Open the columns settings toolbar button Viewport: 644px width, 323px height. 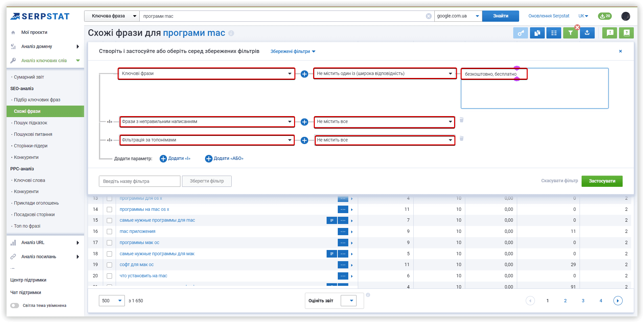(x=554, y=33)
